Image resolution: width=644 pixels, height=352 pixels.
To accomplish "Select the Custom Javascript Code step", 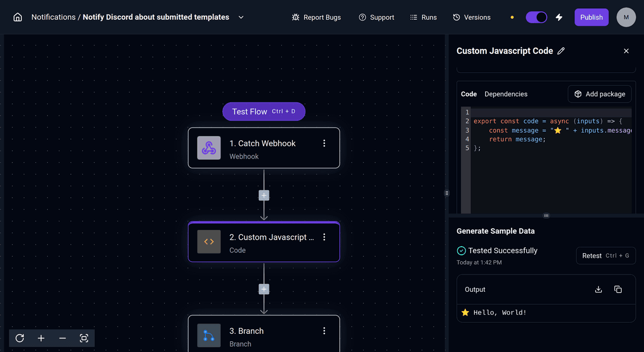I will (x=264, y=242).
